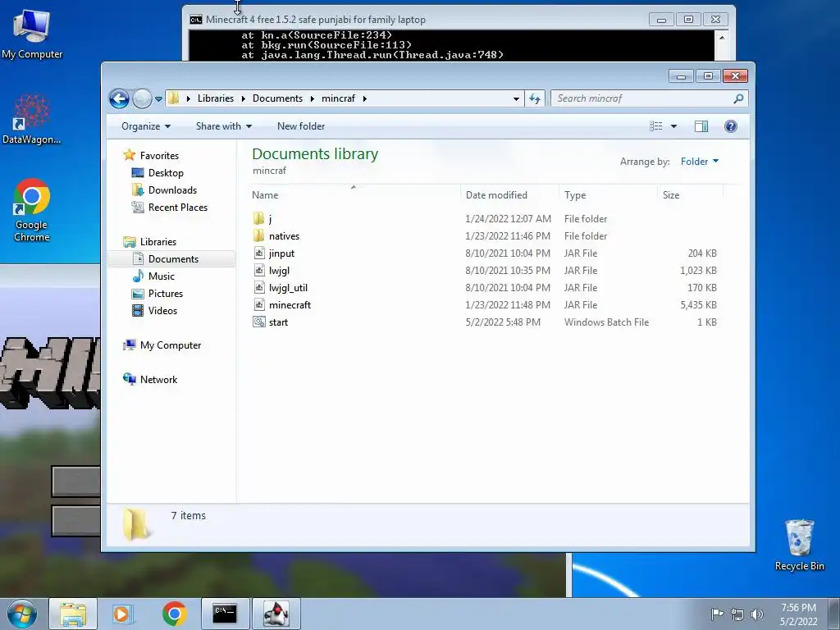
Task: Open Windows Explorer from taskbar
Action: [x=73, y=614]
